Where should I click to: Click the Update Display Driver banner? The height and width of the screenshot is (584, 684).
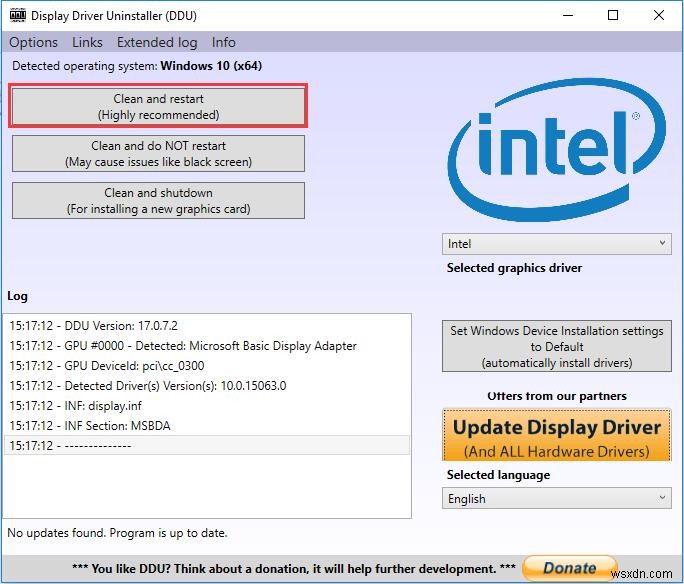[x=556, y=435]
